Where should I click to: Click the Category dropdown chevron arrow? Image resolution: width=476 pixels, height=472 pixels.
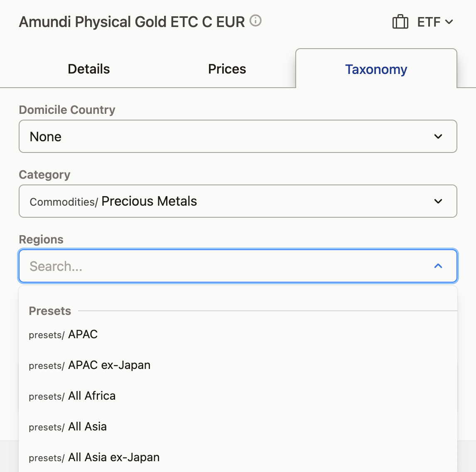coord(438,202)
